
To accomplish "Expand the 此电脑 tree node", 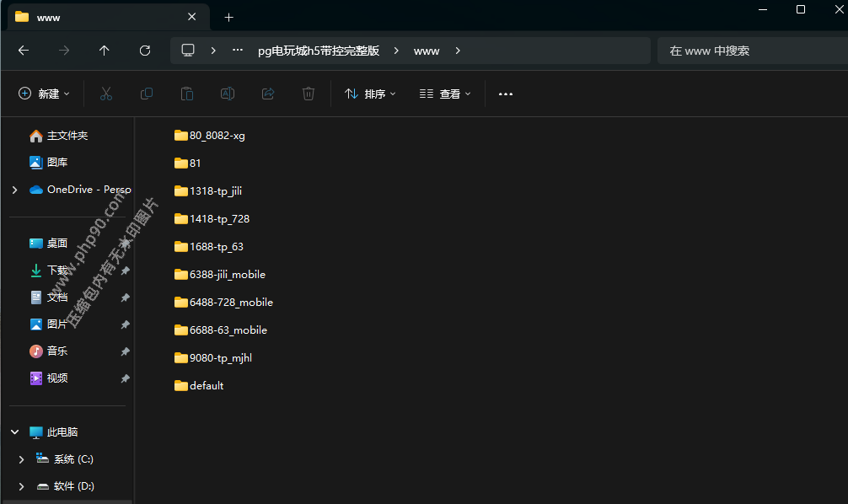I will pyautogui.click(x=14, y=432).
